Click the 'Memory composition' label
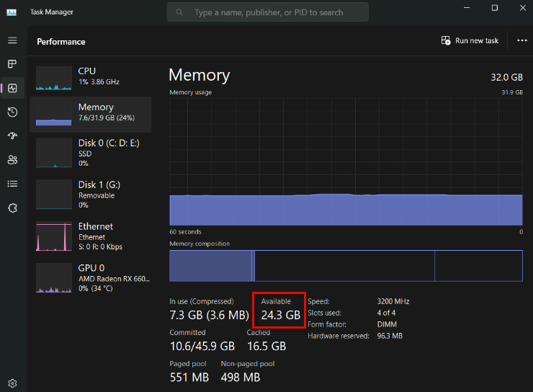Screen dimensions: 533x392 click(x=200, y=244)
